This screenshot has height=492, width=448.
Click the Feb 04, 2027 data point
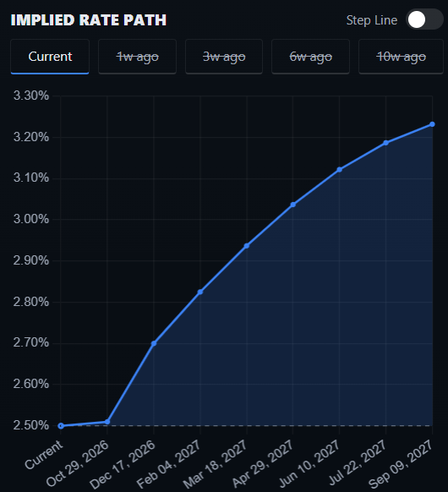(x=200, y=292)
